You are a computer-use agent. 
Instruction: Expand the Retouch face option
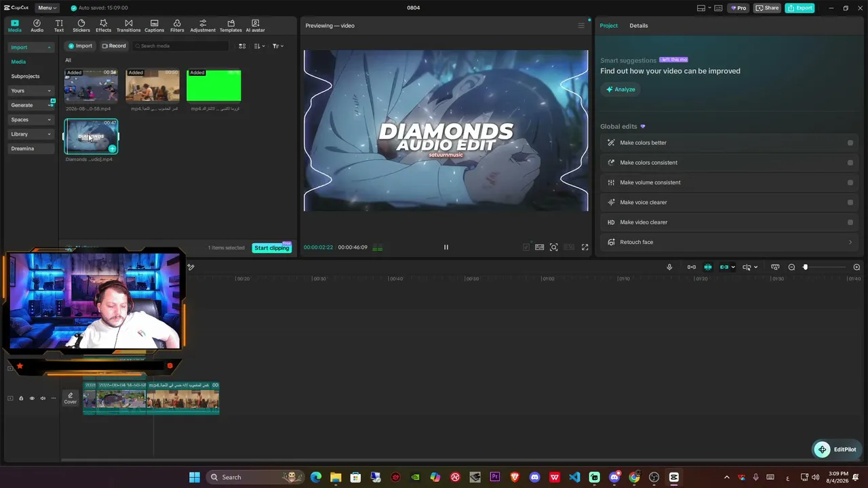tap(850, 242)
